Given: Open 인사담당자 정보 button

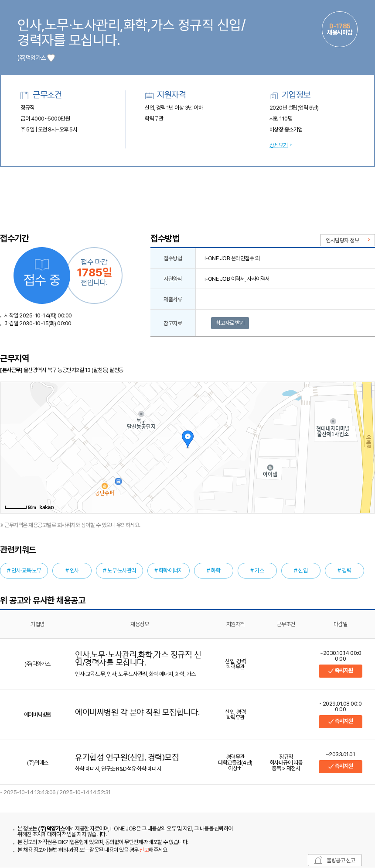Looking at the screenshot, I should [348, 240].
